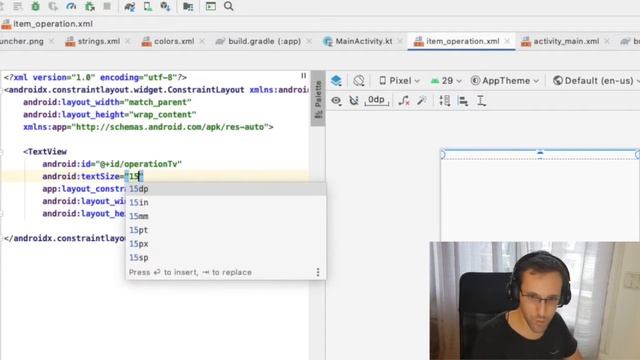Open the AVD Manager device icon
This screenshot has height=360, width=640.
tap(148, 6)
